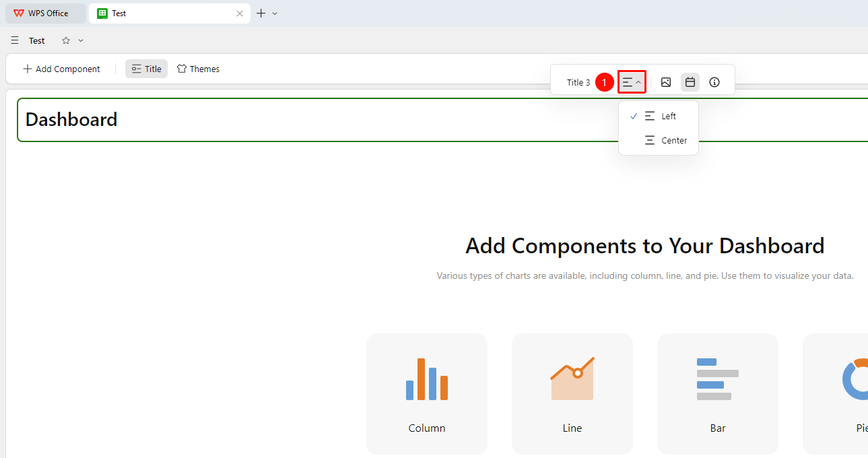This screenshot has height=458, width=868.
Task: Toggle the Title button in the toolbar
Action: click(x=146, y=69)
